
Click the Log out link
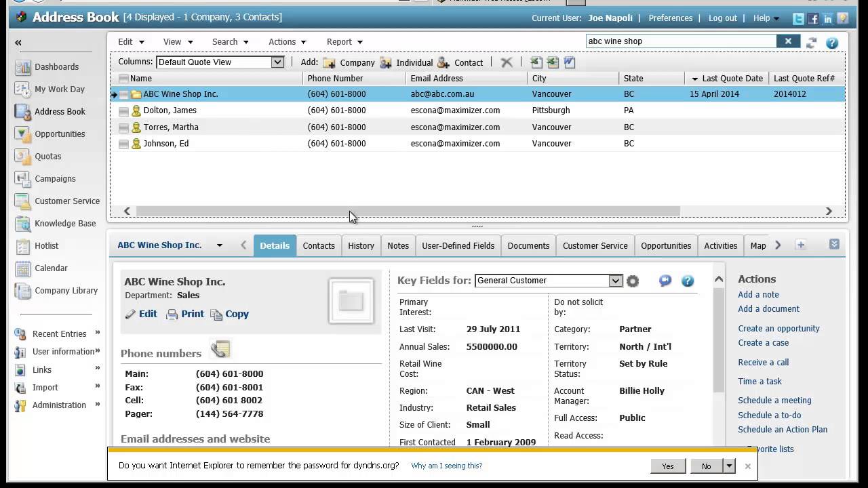(x=722, y=18)
